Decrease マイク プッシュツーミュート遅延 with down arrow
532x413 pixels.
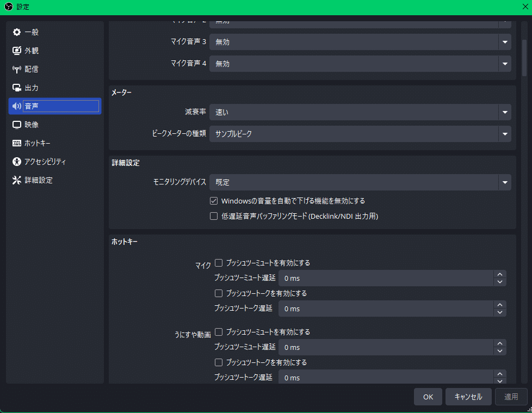500,282
